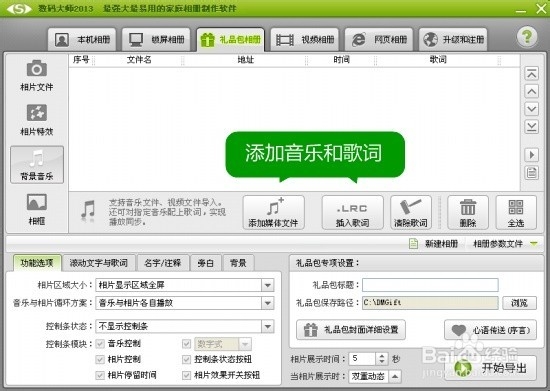Switch to the 本机相册 tab
This screenshot has height=391, width=550.
coord(82,39)
